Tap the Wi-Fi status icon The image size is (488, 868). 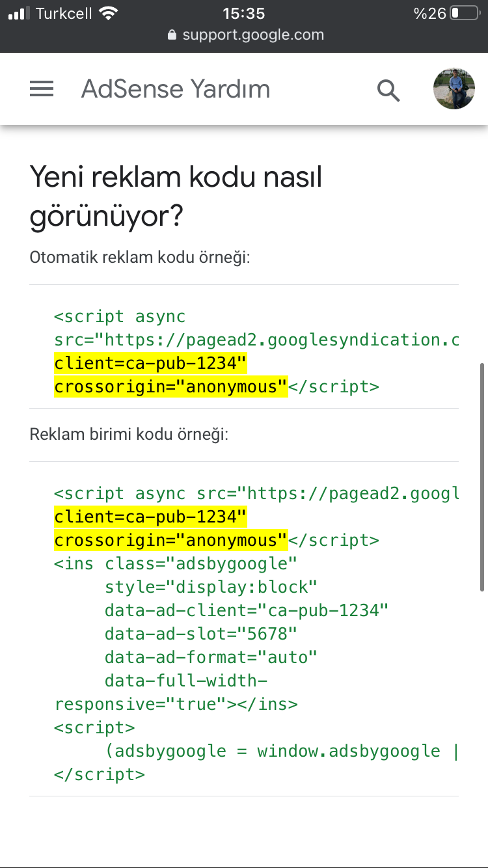coord(109,13)
